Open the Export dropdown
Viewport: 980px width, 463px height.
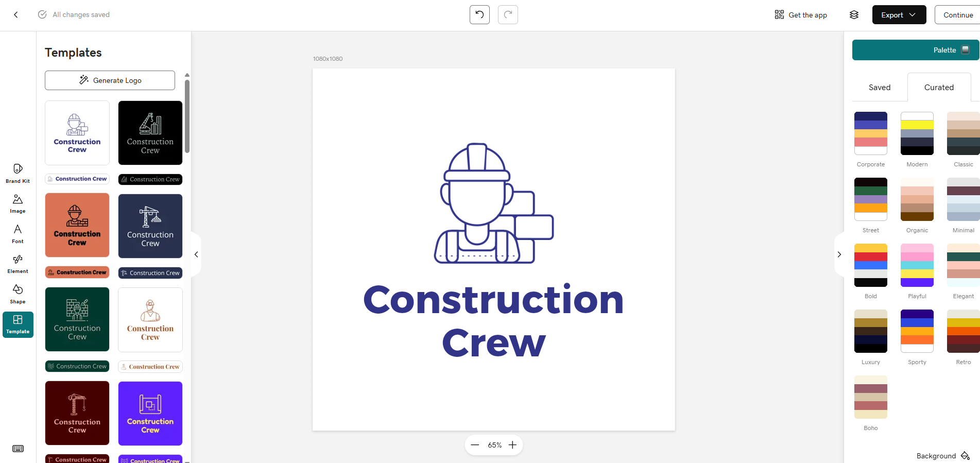[x=899, y=15]
